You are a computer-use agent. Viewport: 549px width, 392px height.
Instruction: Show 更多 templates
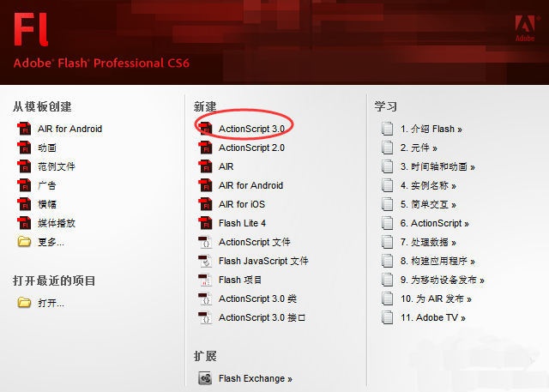tap(51, 242)
